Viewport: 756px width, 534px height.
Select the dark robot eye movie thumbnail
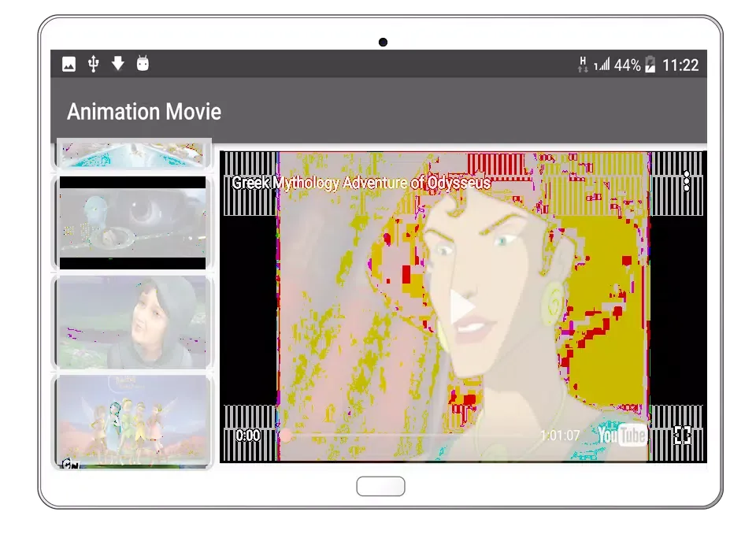coord(132,222)
